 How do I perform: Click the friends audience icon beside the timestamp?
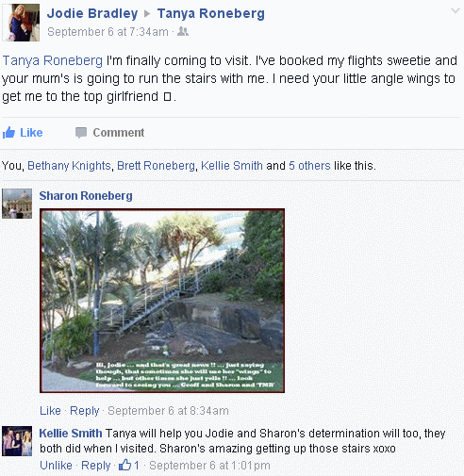[x=183, y=31]
